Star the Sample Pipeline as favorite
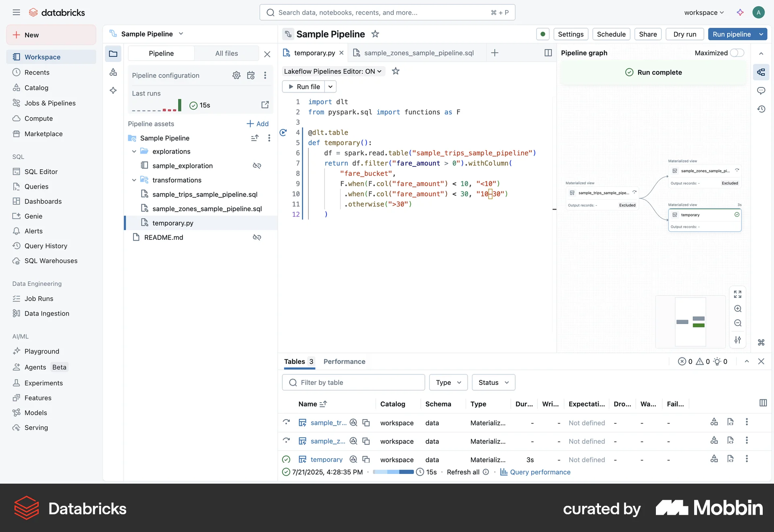 pyautogui.click(x=375, y=34)
